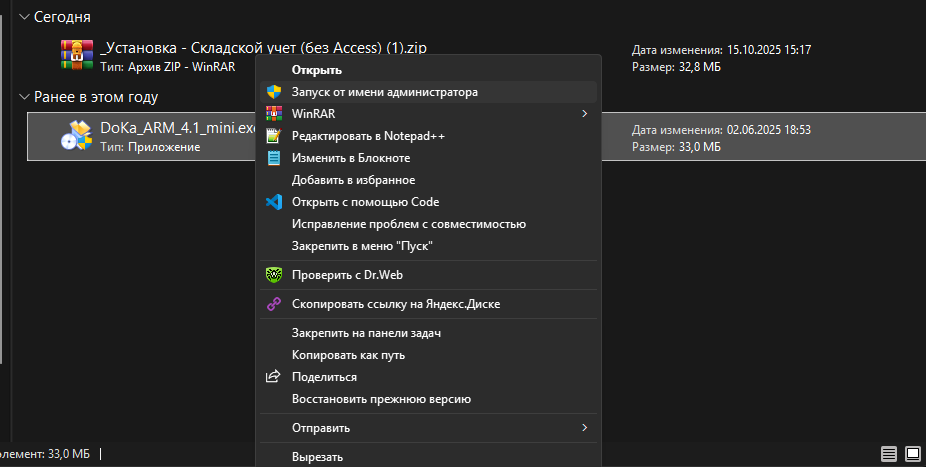The width and height of the screenshot is (926, 467).
Task: Choose "Редактировать в Notepad++"
Action: click(x=428, y=136)
